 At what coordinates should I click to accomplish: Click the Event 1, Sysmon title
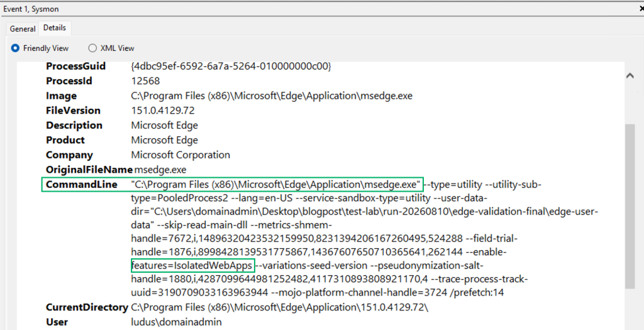[31, 9]
